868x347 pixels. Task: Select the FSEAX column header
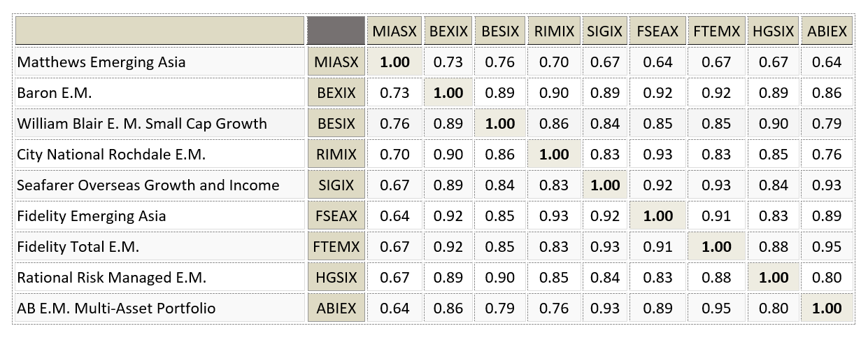[x=657, y=31]
